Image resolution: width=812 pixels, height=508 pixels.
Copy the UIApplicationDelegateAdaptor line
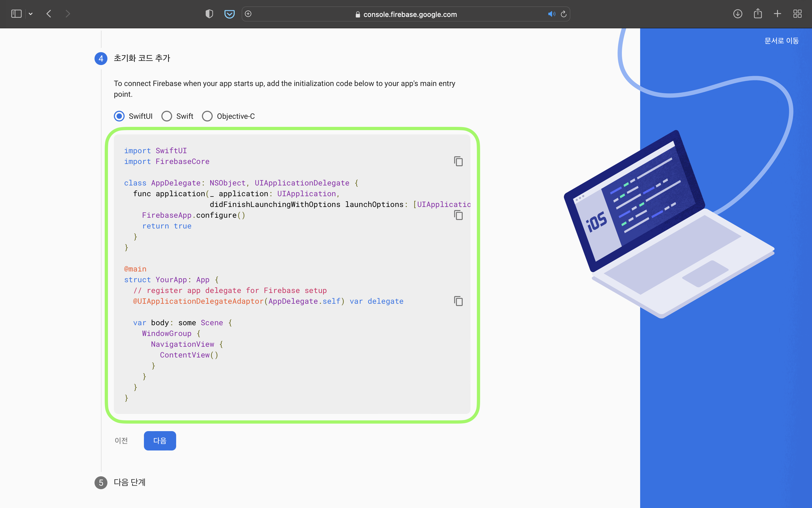(458, 301)
